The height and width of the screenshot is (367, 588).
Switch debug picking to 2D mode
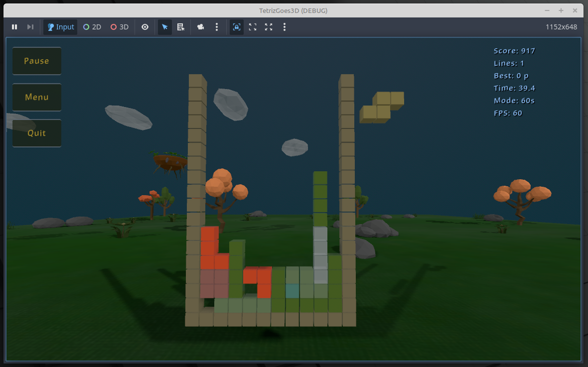pos(92,27)
